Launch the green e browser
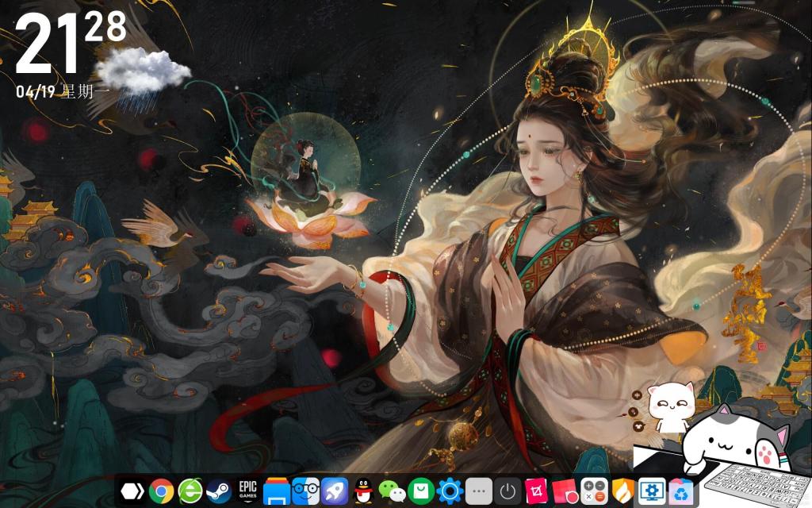Image resolution: width=812 pixels, height=508 pixels. pyautogui.click(x=189, y=492)
